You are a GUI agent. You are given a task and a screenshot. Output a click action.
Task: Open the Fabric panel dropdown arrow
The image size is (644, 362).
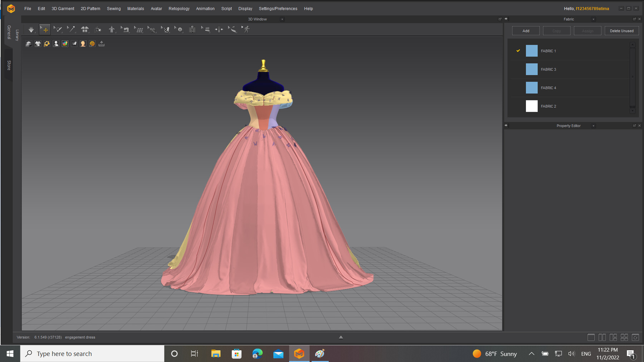click(x=593, y=19)
